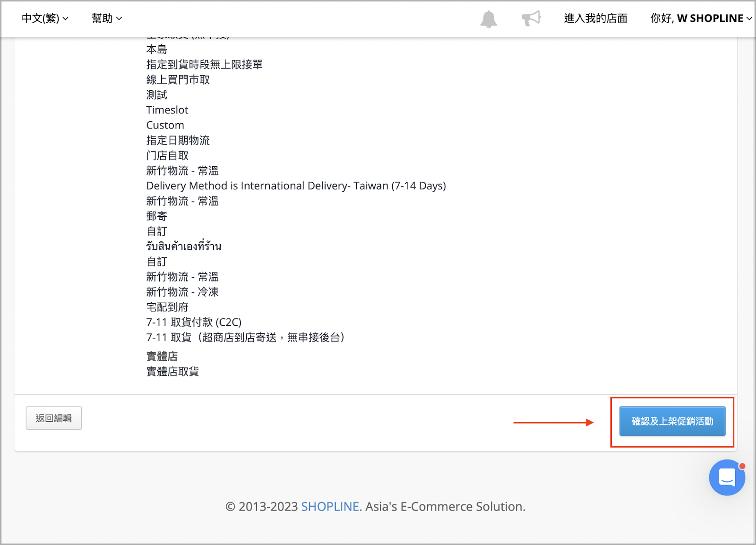Click the 實體店 section heading
The width and height of the screenshot is (756, 545).
point(162,356)
